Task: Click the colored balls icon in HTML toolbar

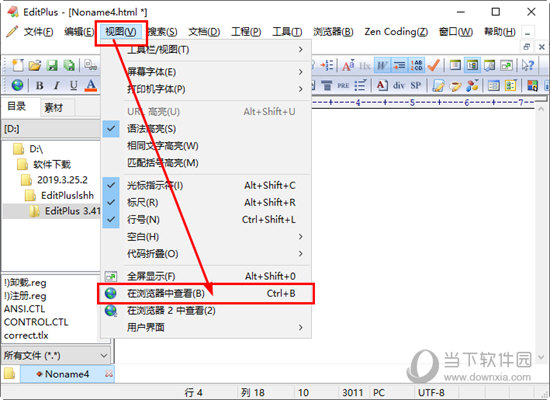Action: tap(472, 85)
